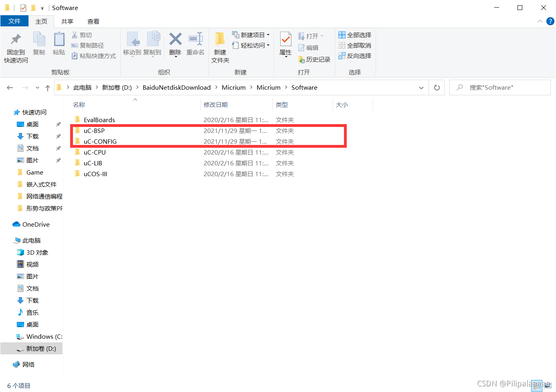Click the Edit item in Open group
Viewport: 556px width, 392px height.
pos(308,48)
